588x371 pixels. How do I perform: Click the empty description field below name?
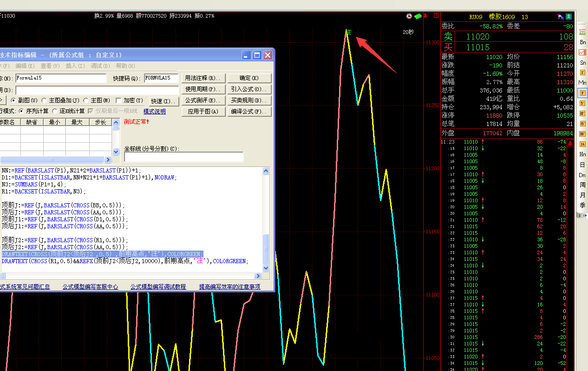(97, 90)
